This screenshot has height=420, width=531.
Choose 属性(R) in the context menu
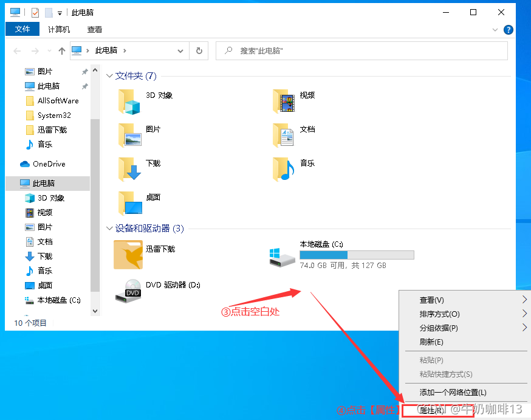pyautogui.click(x=464, y=410)
